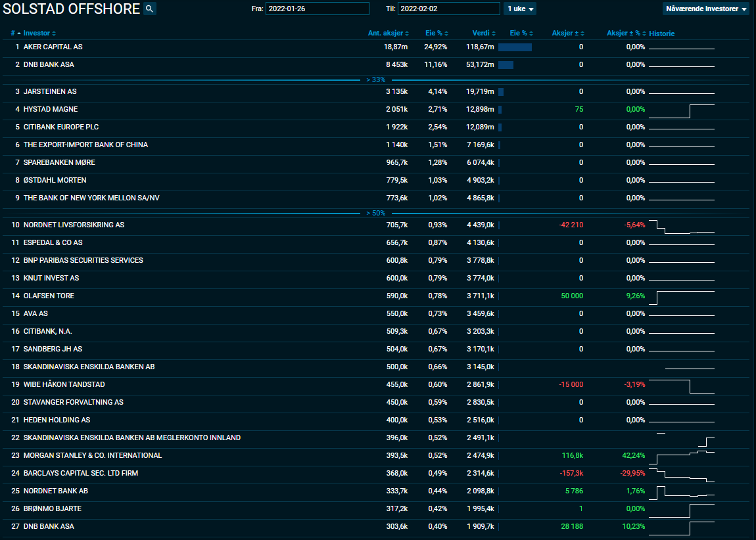Select STAVANGER FORVALTNING AS
Image resolution: width=756 pixels, height=540 pixels.
point(73,402)
